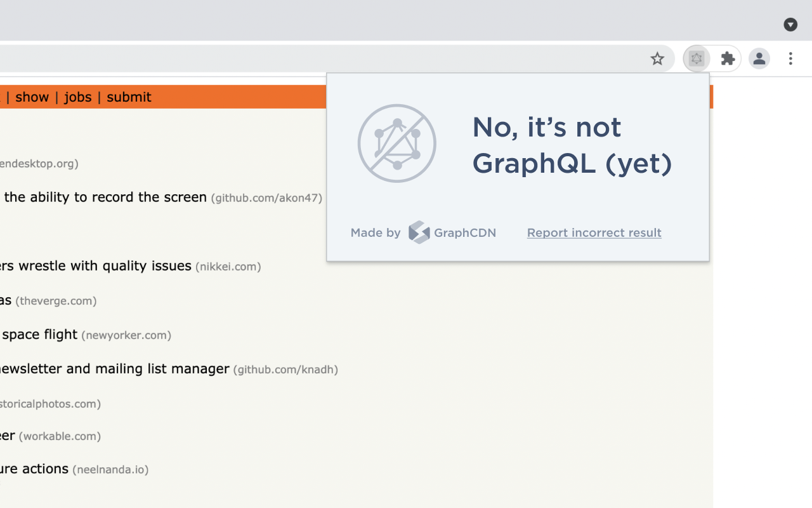Open "show" in the Hacker News navbar

32,97
